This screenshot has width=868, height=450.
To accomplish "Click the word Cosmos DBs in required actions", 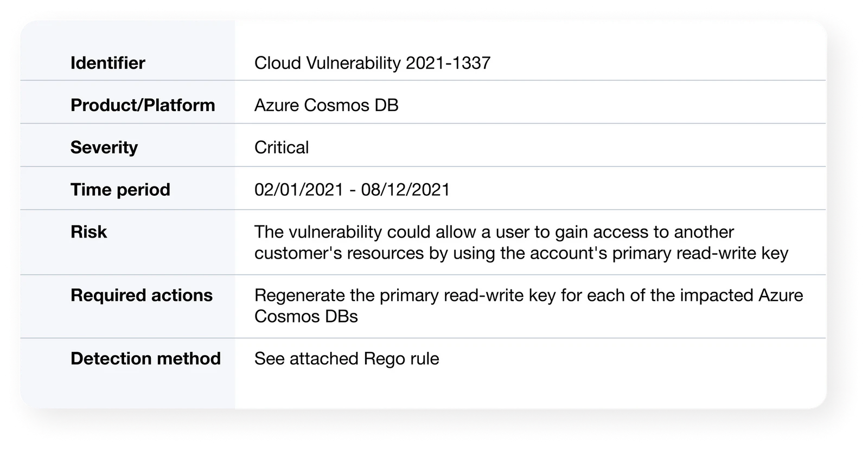I will 306,317.
